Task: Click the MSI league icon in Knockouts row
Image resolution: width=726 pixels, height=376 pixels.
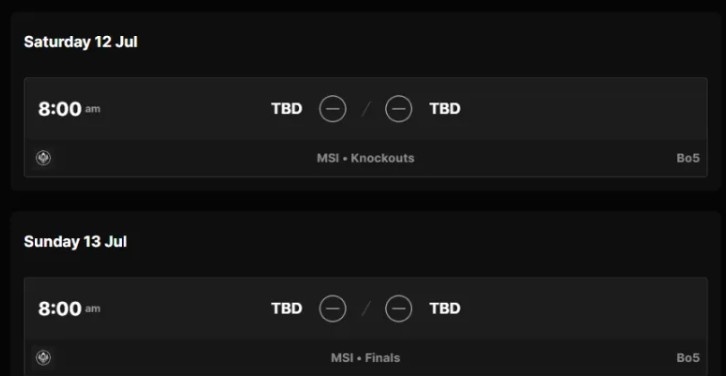Action: point(44,158)
